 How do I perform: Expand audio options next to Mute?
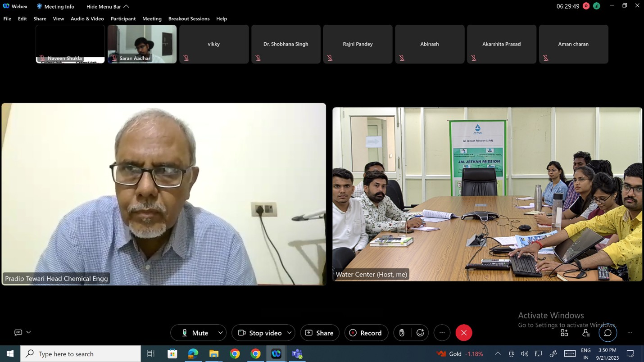pos(220,333)
